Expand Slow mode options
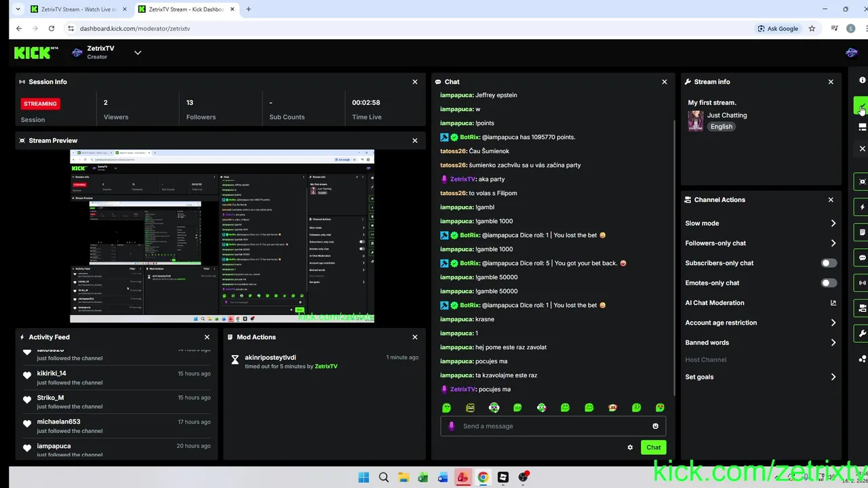Screen dimensions: 868x488 [x=833, y=223]
